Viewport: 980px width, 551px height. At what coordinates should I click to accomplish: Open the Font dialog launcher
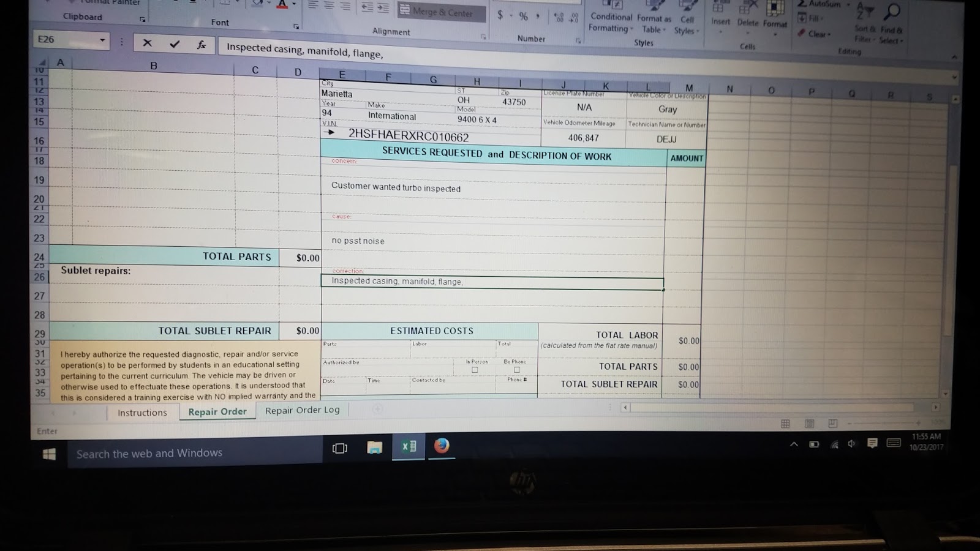click(x=296, y=26)
